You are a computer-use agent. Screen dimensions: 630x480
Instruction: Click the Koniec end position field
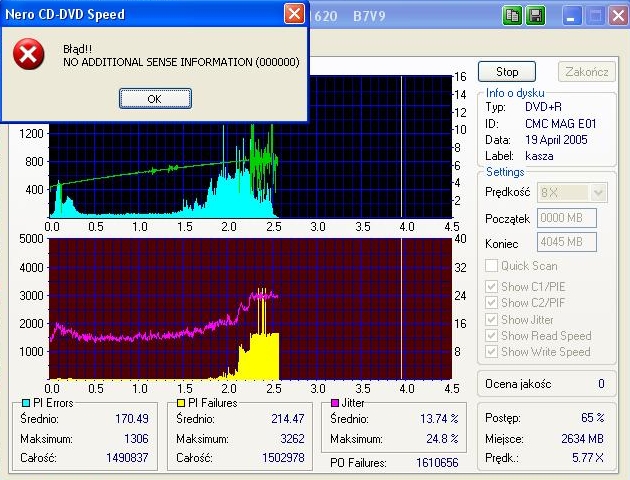(567, 242)
